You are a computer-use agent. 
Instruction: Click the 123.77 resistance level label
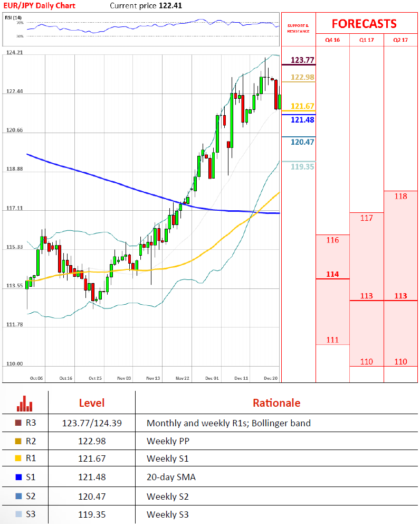pyautogui.click(x=302, y=60)
